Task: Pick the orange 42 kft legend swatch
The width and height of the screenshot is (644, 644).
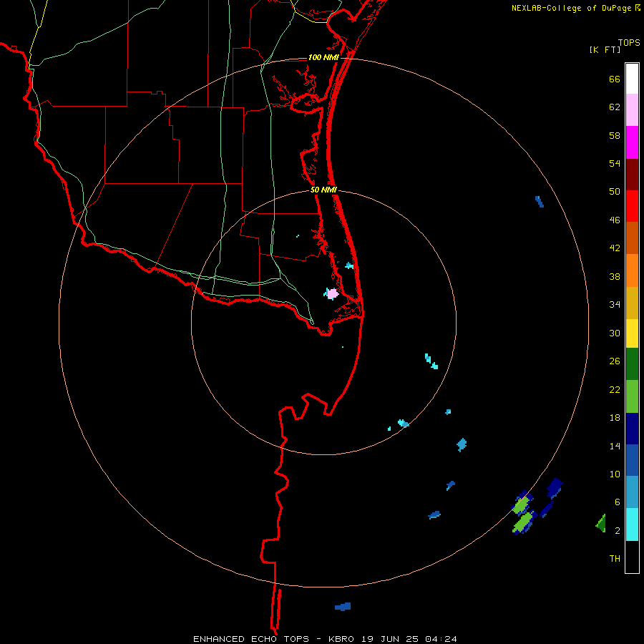Action: click(x=632, y=270)
